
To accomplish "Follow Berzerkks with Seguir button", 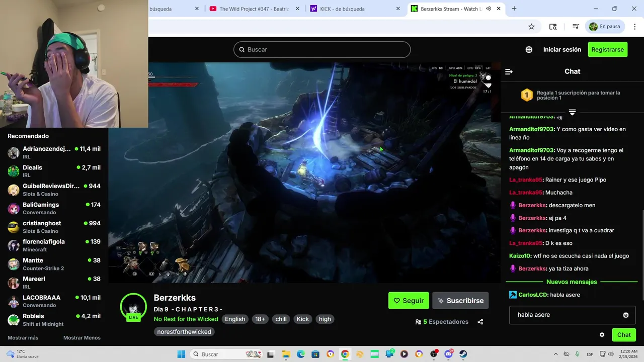I will click(409, 301).
